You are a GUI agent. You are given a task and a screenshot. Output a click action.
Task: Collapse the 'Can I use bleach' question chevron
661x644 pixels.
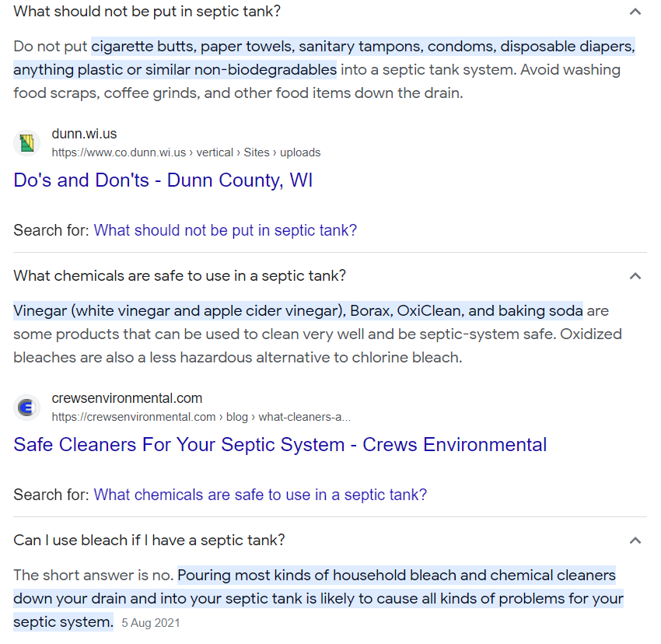(635, 541)
